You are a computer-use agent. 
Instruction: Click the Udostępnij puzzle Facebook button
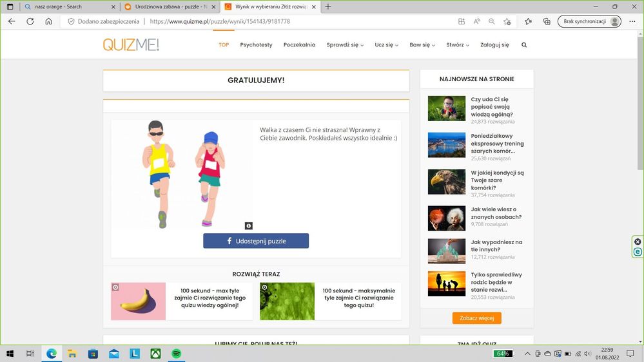pos(256,241)
